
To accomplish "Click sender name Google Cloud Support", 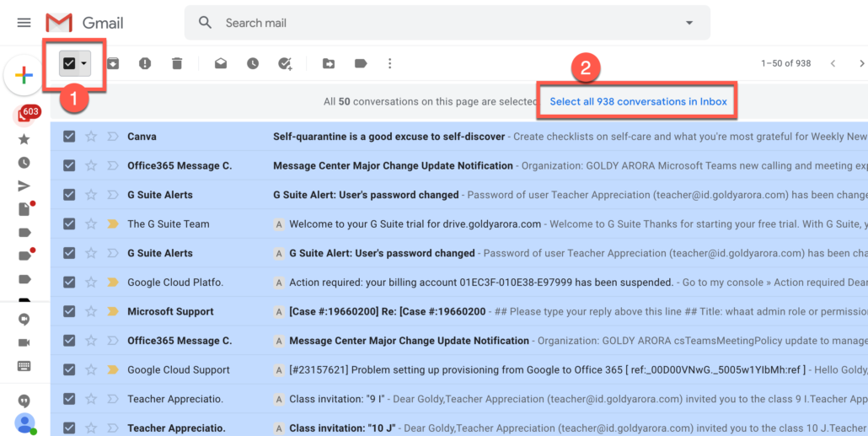I will (179, 369).
